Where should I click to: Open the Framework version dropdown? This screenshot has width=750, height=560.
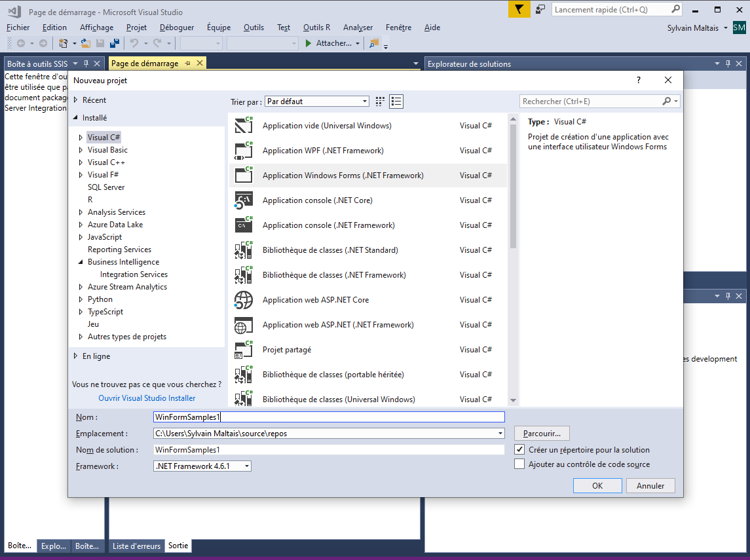point(202,466)
